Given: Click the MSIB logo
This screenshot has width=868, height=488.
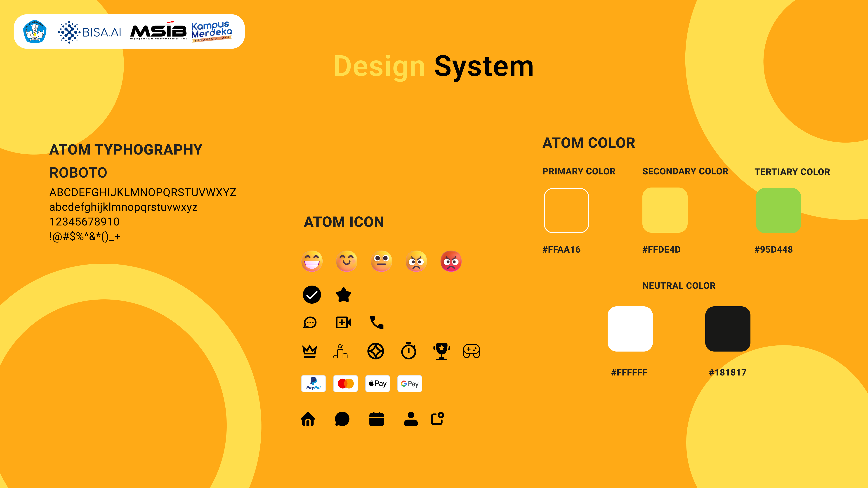Looking at the screenshot, I should pyautogui.click(x=158, y=31).
